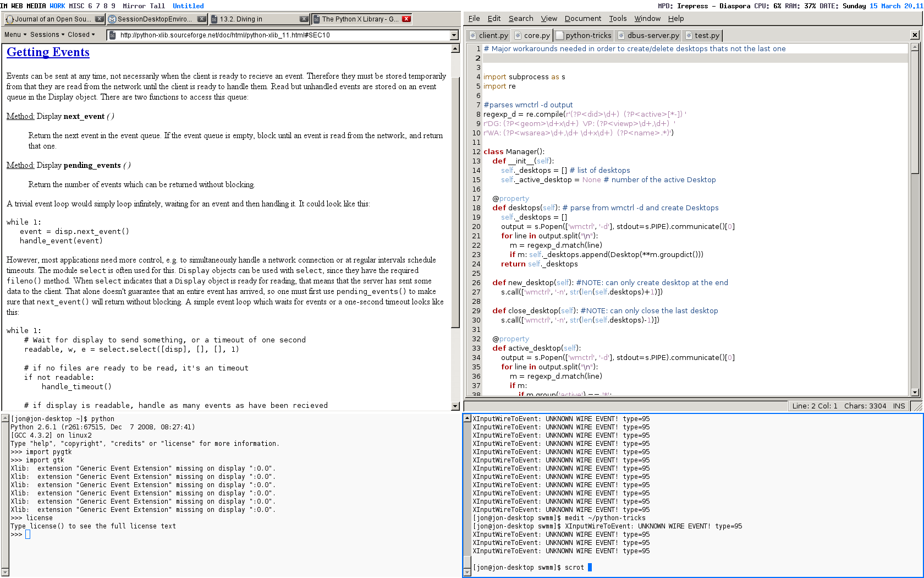The image size is (924, 578).
Task: Click the Line: 2 Col: 1 status entry
Action: 815,406
